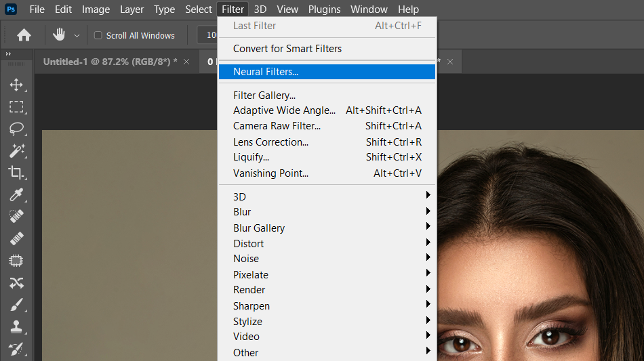Pick the Lasso tool
This screenshot has height=361, width=644.
coord(16,129)
